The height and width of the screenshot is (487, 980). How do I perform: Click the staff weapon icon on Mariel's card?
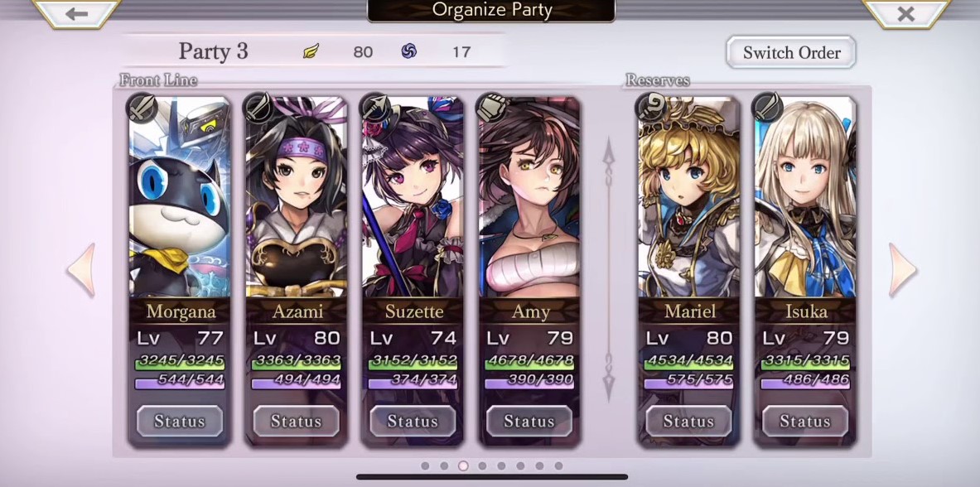tap(650, 108)
